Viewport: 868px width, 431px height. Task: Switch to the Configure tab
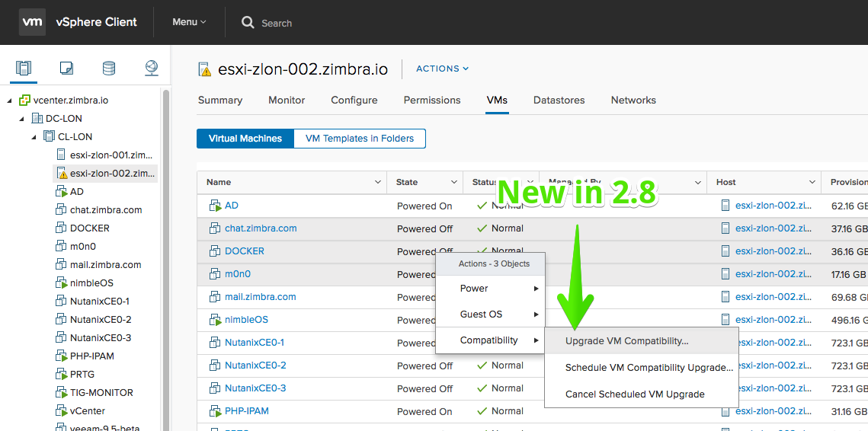pos(354,101)
